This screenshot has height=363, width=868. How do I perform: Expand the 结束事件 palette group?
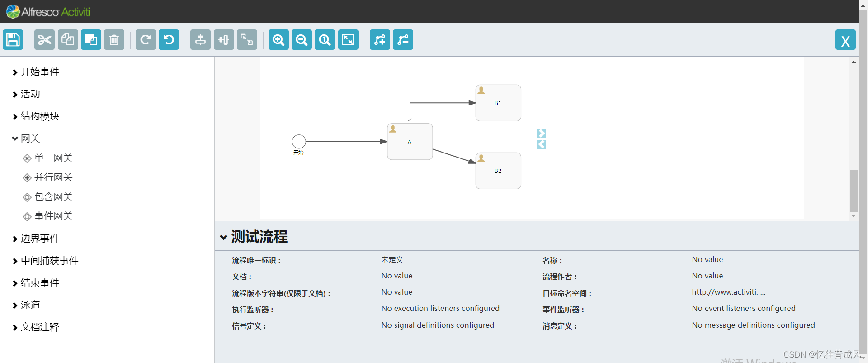(x=36, y=283)
